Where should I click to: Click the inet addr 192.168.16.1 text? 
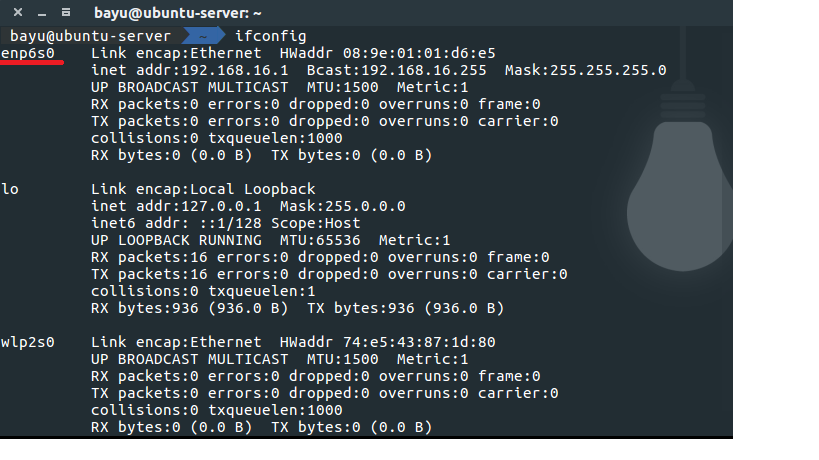click(189, 70)
